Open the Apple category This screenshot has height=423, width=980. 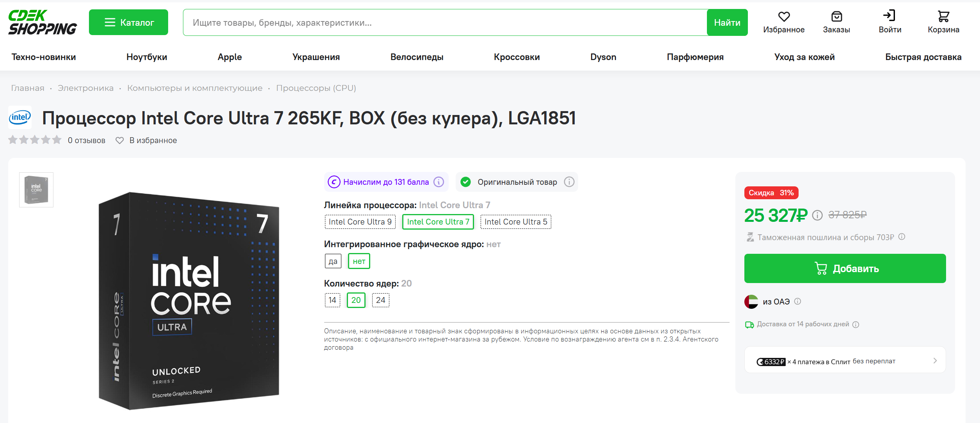[230, 57]
